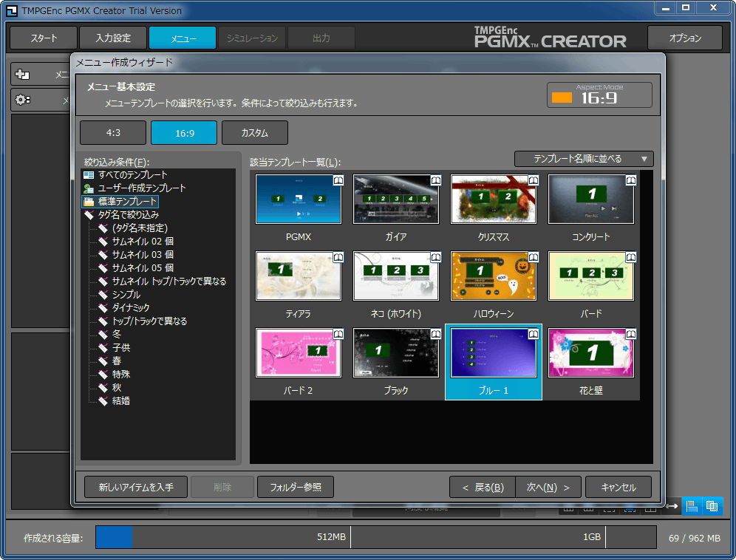
Task: Select the PGMX template thumbnail
Action: click(x=299, y=199)
